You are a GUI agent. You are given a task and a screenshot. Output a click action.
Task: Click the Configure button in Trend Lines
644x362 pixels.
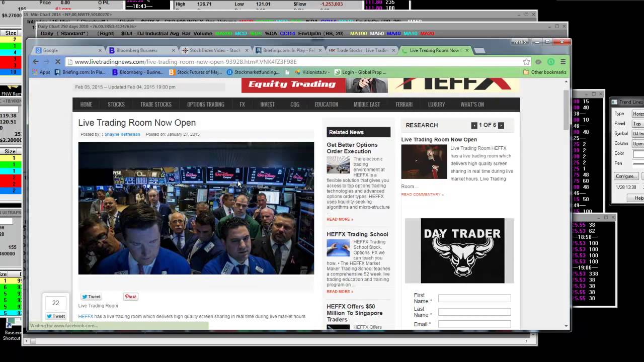(x=626, y=176)
